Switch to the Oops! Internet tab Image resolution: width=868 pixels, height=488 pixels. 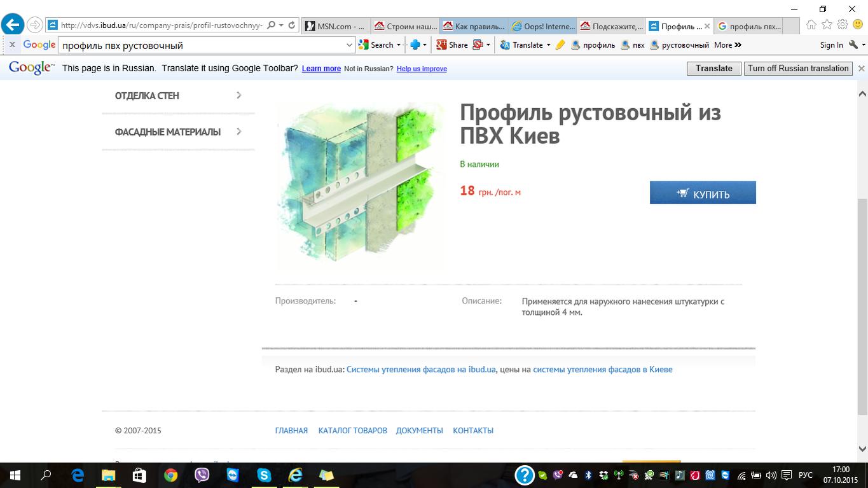coord(542,26)
